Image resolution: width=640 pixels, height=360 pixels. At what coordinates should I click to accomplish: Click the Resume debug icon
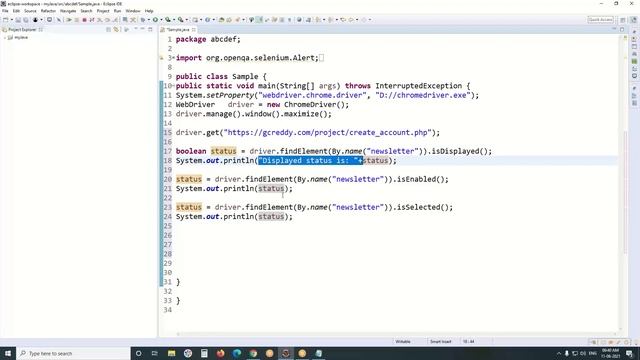tap(69, 20)
